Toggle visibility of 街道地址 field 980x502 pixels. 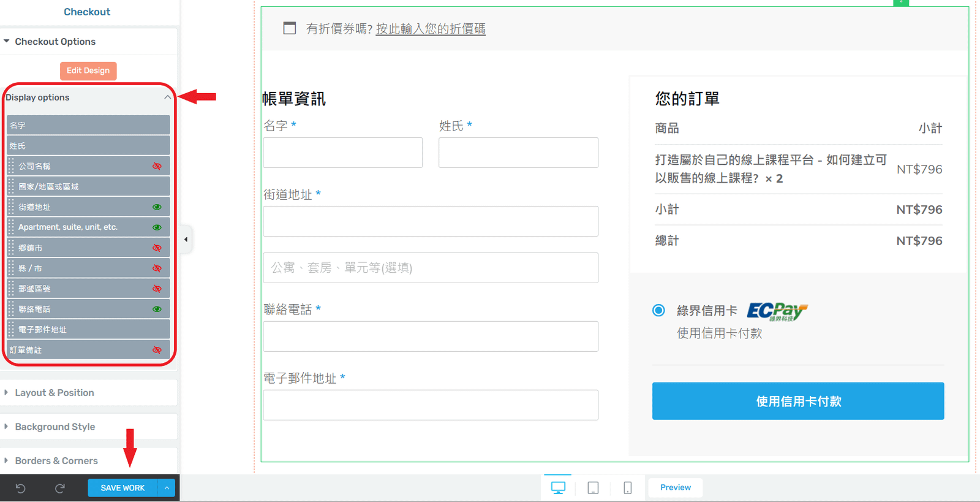click(x=157, y=207)
